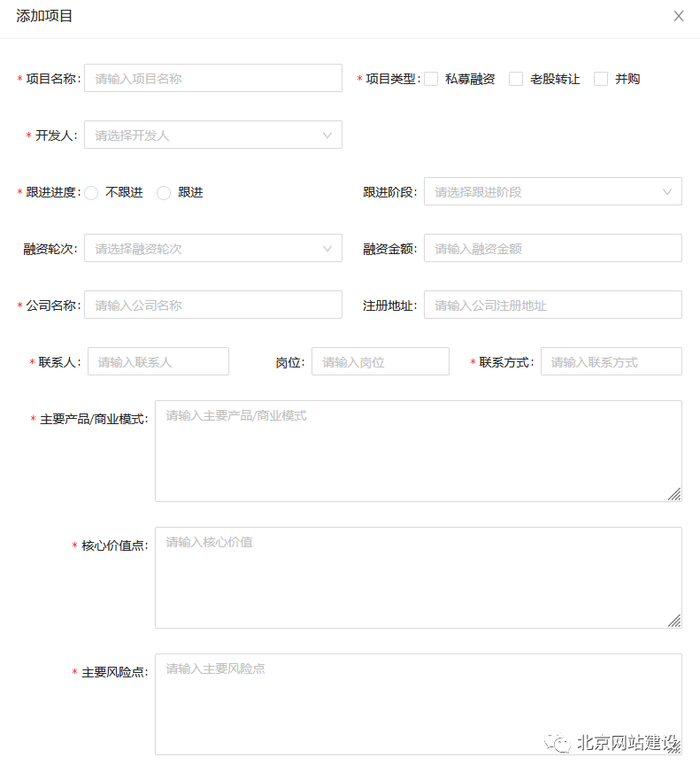Tick the 老股转让 checkbox
This screenshot has width=700, height=773.
click(x=516, y=79)
